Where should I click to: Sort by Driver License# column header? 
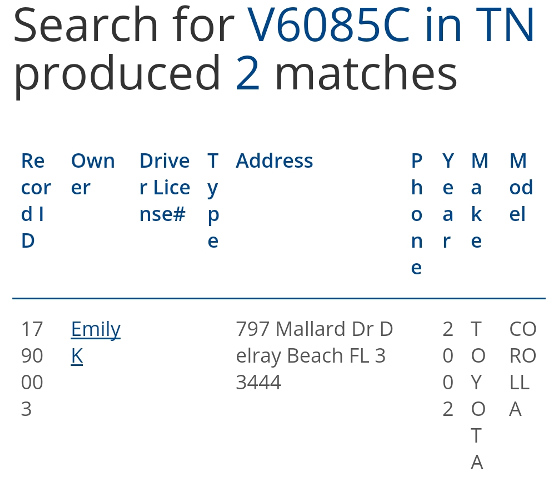coord(165,187)
